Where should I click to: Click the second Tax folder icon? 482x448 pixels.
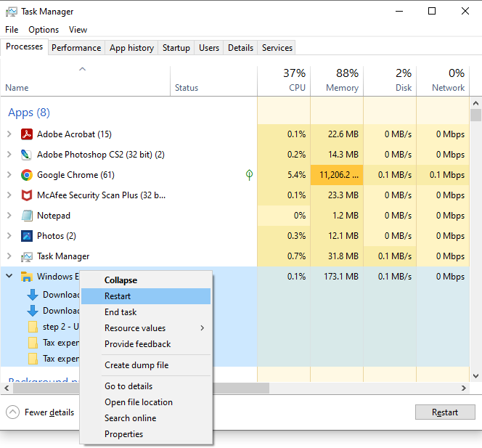click(x=33, y=359)
